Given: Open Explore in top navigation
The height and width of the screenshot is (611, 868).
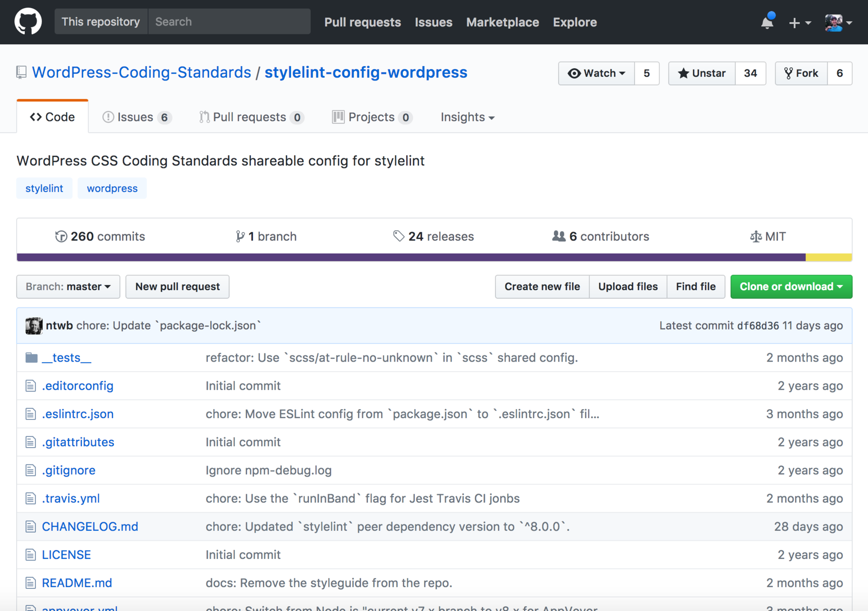Looking at the screenshot, I should click(x=575, y=22).
